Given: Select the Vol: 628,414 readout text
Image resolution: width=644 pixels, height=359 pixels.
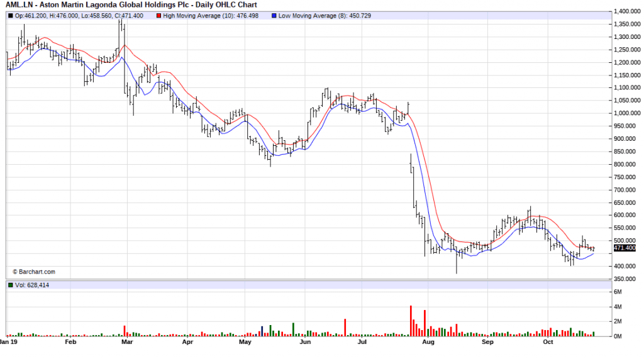Looking at the screenshot, I should coord(32,286).
